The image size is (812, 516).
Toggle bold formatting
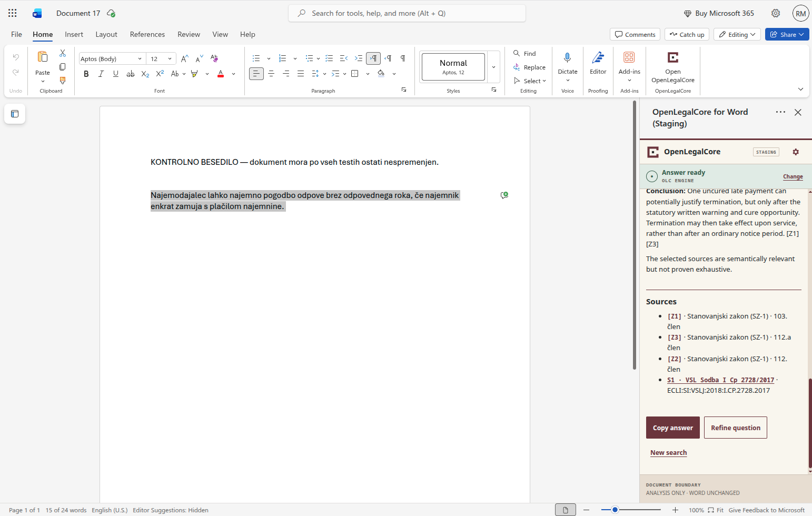coord(86,74)
